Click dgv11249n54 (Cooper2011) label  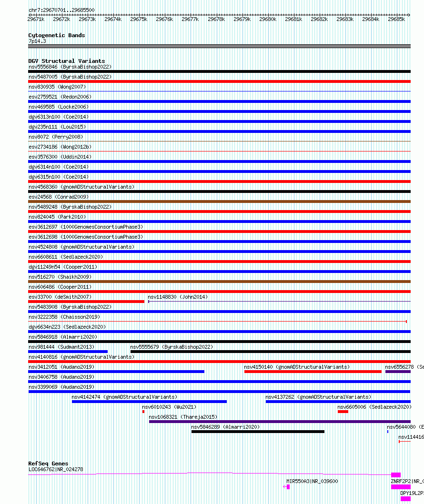(63, 267)
